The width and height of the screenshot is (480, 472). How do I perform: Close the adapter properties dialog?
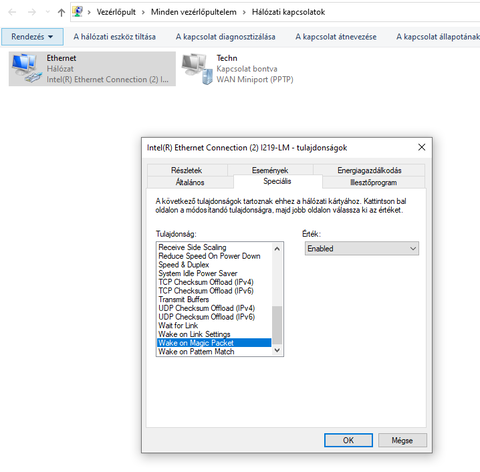click(x=422, y=147)
